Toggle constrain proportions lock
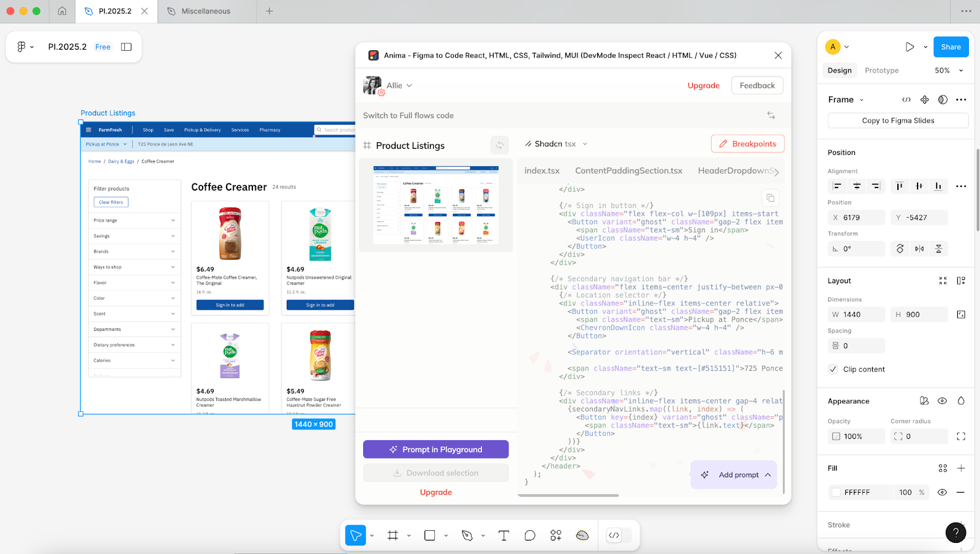Viewport: 980px width, 554px height. pos(961,314)
